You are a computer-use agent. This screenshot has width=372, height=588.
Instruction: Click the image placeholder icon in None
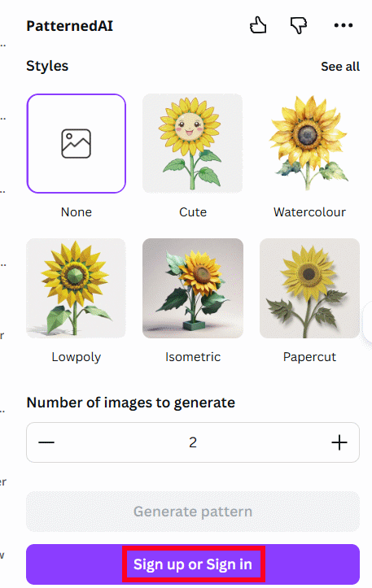click(x=77, y=144)
